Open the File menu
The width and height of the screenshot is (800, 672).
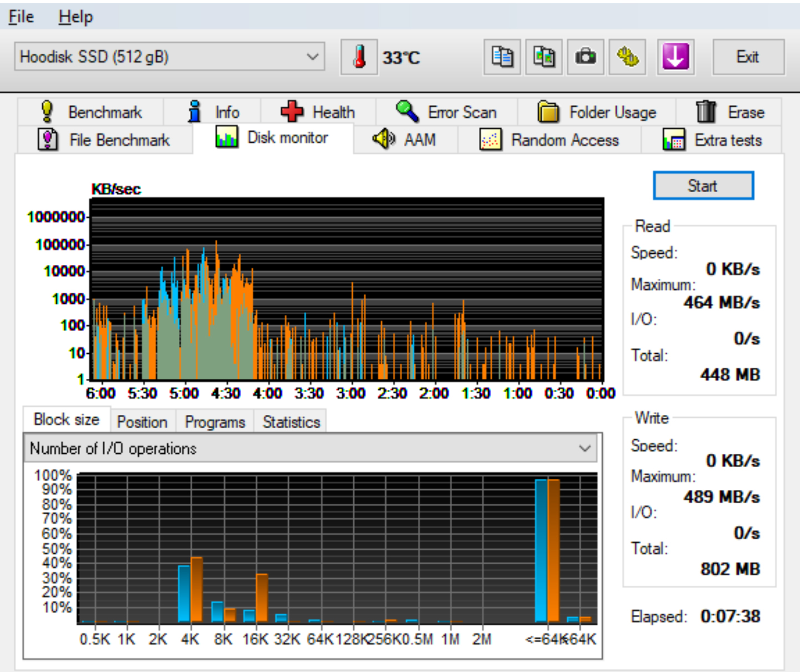21,17
